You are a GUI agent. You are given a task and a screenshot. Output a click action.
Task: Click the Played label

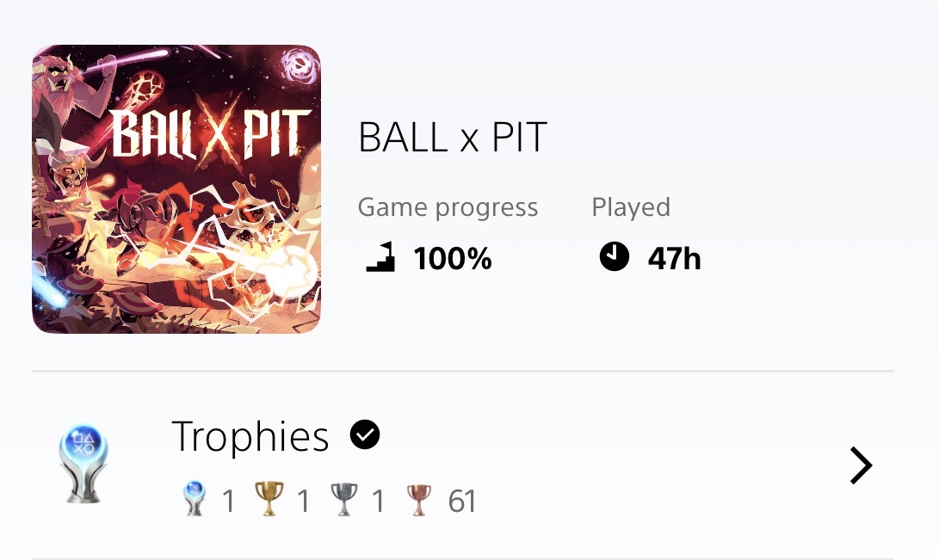coord(631,207)
